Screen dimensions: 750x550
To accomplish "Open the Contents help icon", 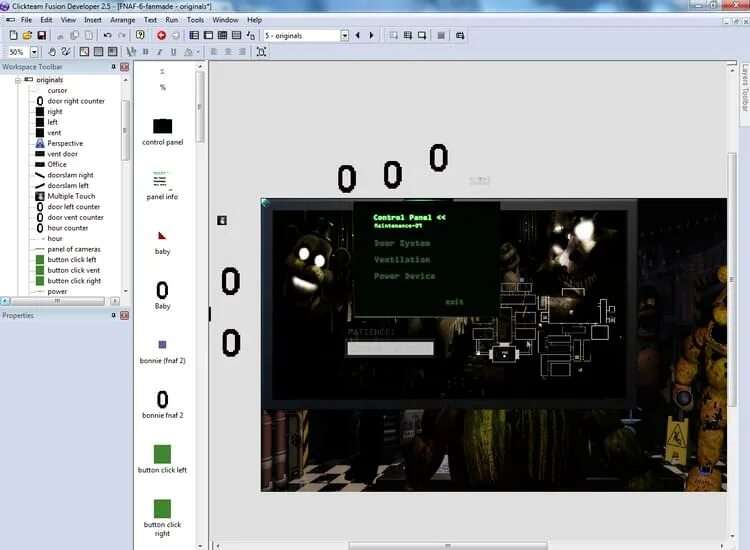I will 140,35.
